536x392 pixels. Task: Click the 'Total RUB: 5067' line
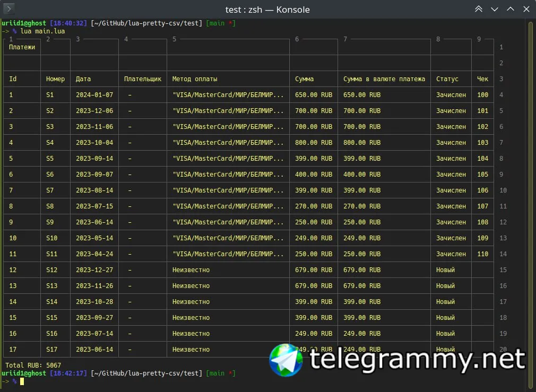(x=33, y=365)
